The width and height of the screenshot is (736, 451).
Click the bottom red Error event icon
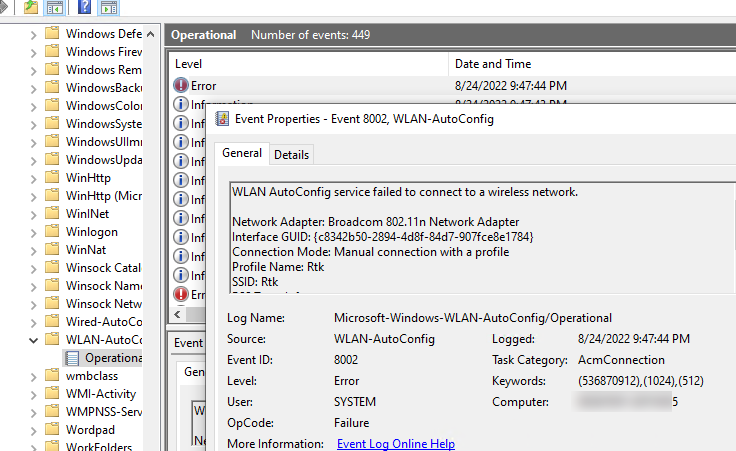pyautogui.click(x=181, y=294)
